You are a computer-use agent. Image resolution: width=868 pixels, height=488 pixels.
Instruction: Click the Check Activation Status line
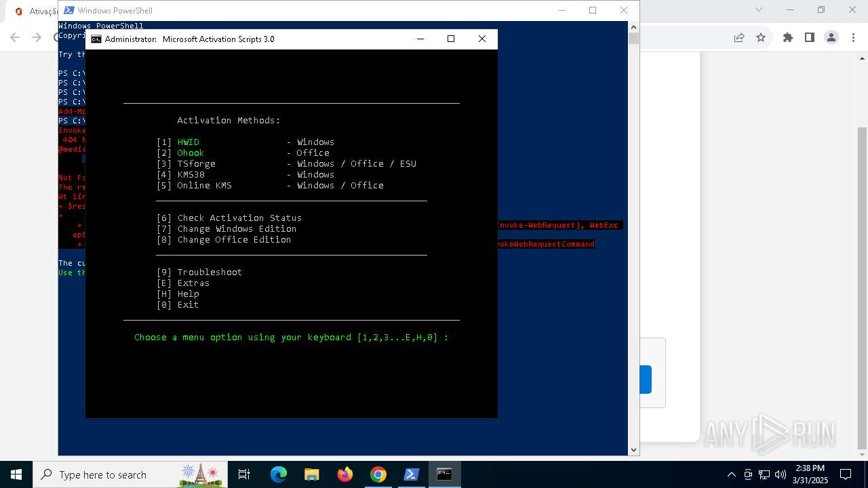229,218
